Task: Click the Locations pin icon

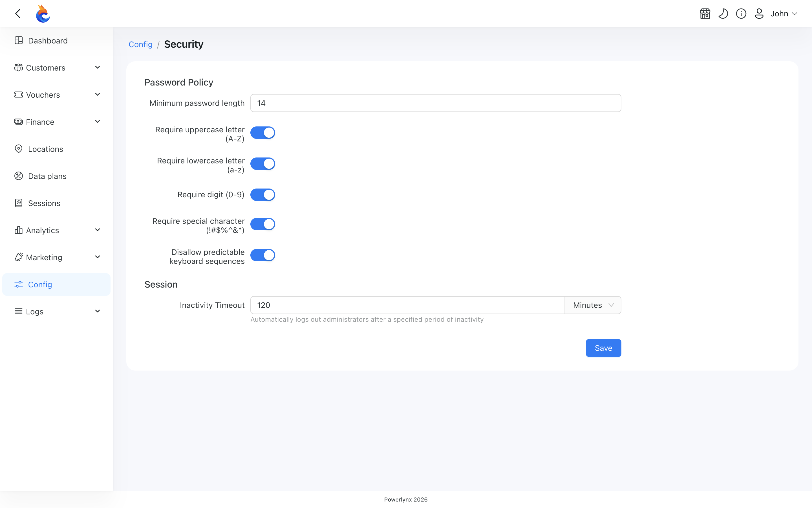Action: pyautogui.click(x=19, y=149)
